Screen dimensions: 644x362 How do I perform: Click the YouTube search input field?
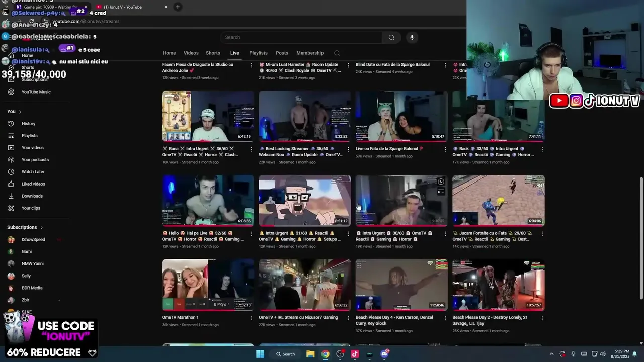302,37
